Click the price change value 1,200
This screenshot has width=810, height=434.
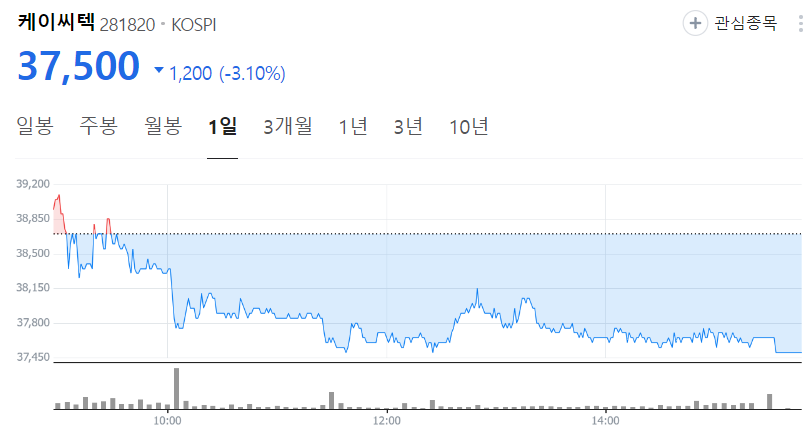pos(191,73)
